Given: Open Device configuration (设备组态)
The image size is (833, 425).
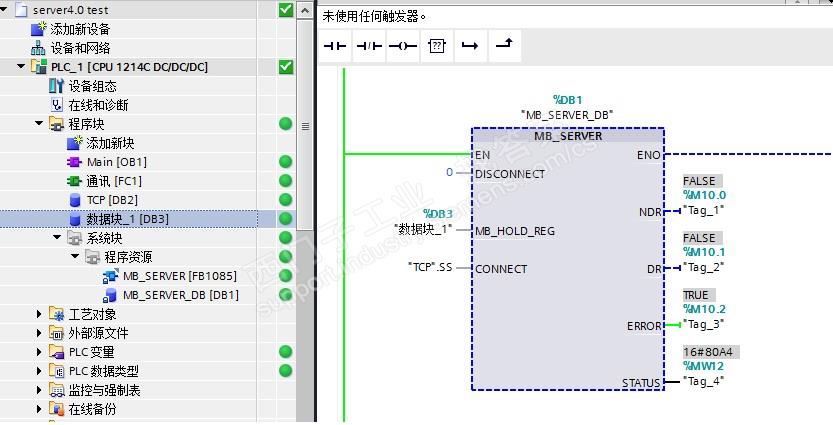Looking at the screenshot, I should [92, 86].
